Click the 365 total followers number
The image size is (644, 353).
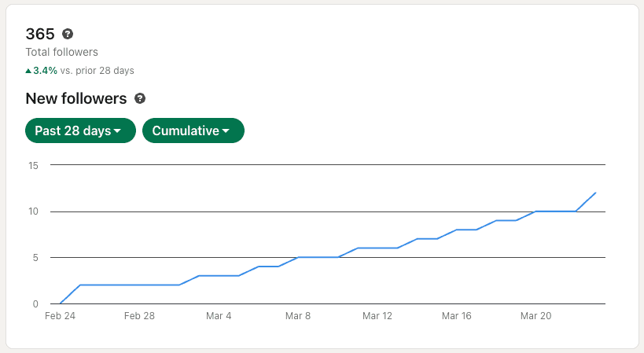[x=40, y=34]
